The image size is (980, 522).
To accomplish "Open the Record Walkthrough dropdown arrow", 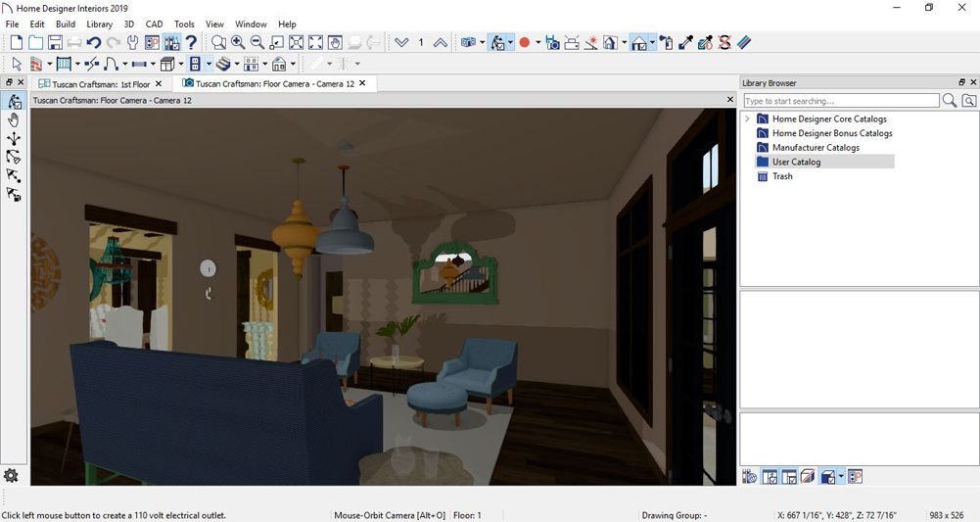I will pyautogui.click(x=538, y=42).
